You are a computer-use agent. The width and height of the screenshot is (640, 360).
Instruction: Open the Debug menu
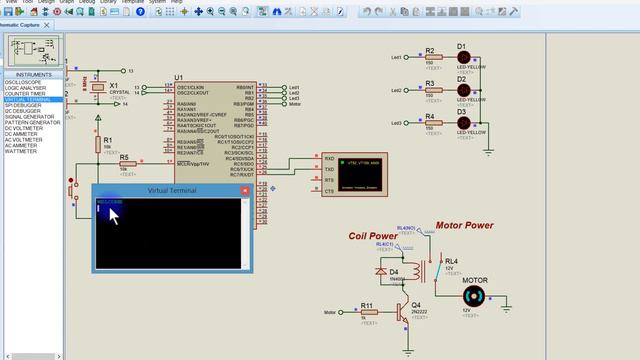(x=87, y=2)
